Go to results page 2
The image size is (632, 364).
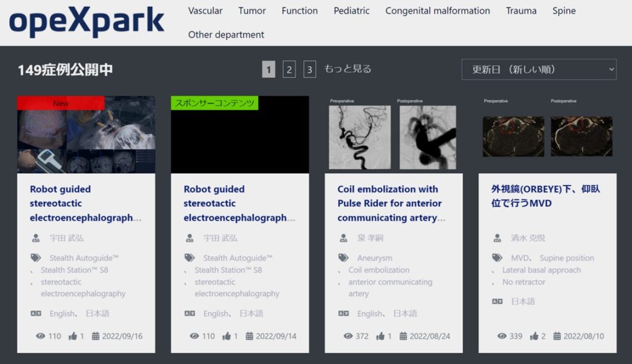(x=289, y=70)
